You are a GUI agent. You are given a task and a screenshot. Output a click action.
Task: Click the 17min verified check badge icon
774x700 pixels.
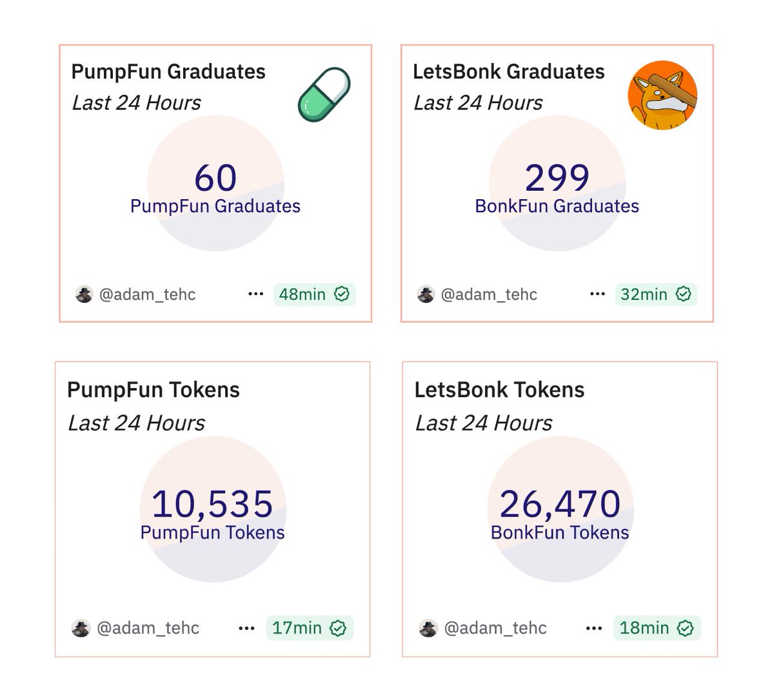coord(338,628)
